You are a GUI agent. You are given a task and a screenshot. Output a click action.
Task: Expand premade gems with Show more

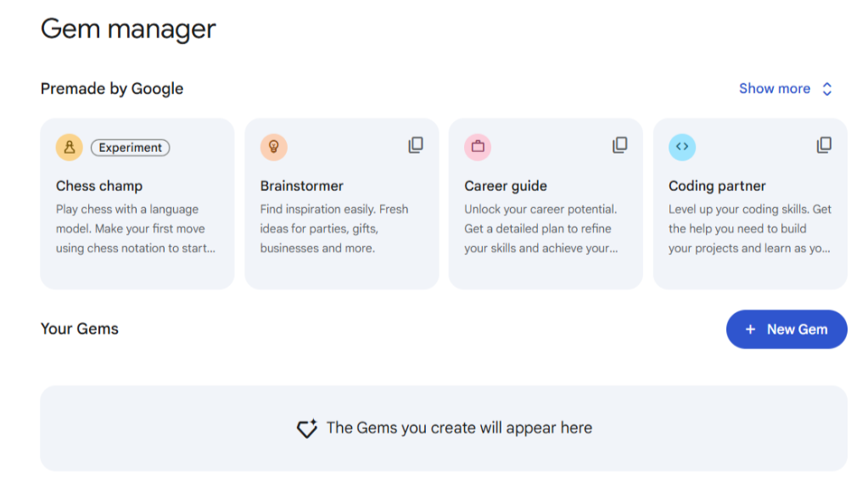774,88
